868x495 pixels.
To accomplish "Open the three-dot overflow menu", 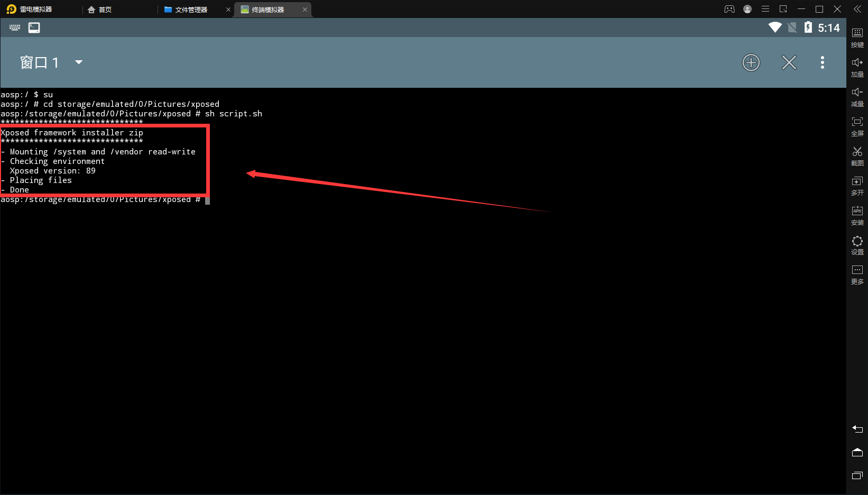I will 822,62.
